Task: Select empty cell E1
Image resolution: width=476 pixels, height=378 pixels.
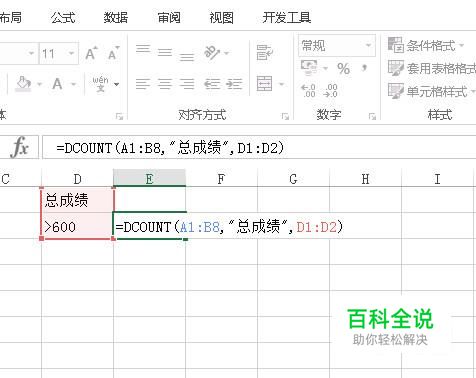Action: click(x=149, y=200)
